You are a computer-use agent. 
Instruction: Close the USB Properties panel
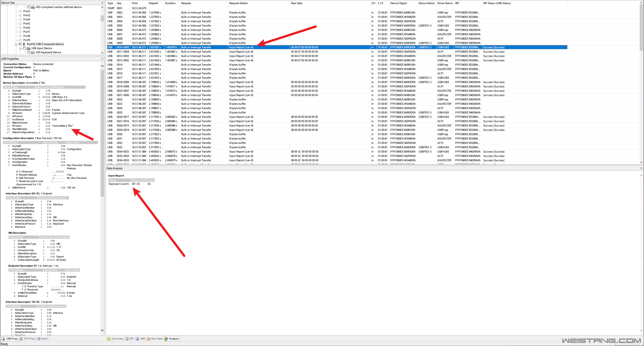click(102, 59)
